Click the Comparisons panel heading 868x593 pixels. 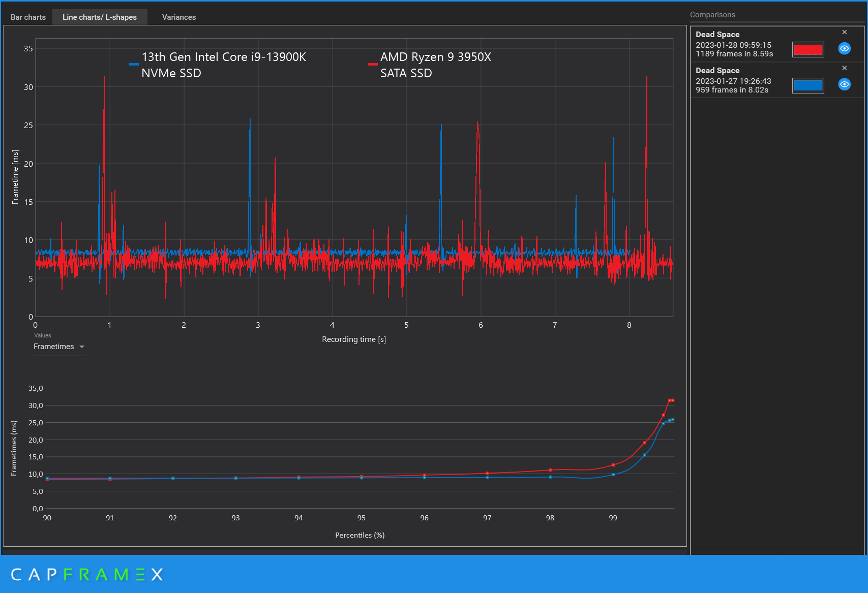click(x=712, y=15)
